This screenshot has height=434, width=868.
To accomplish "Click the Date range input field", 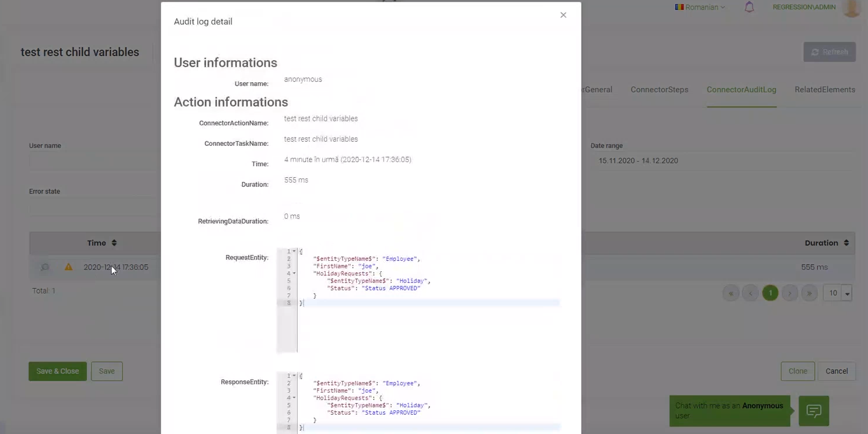I will coord(722,161).
